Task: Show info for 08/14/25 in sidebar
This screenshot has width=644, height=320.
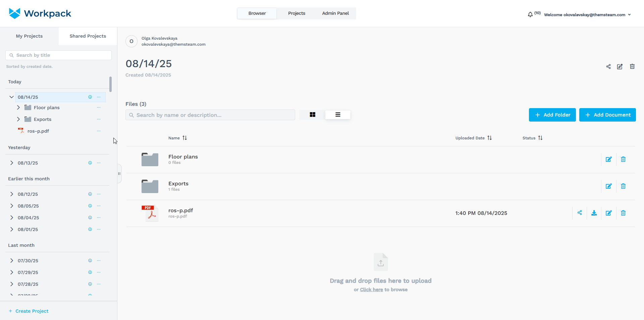Action: point(90,97)
